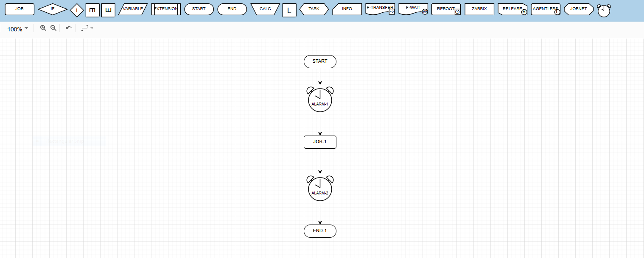Select the RELEASE shape in the palette
644x258 pixels.
512,9
